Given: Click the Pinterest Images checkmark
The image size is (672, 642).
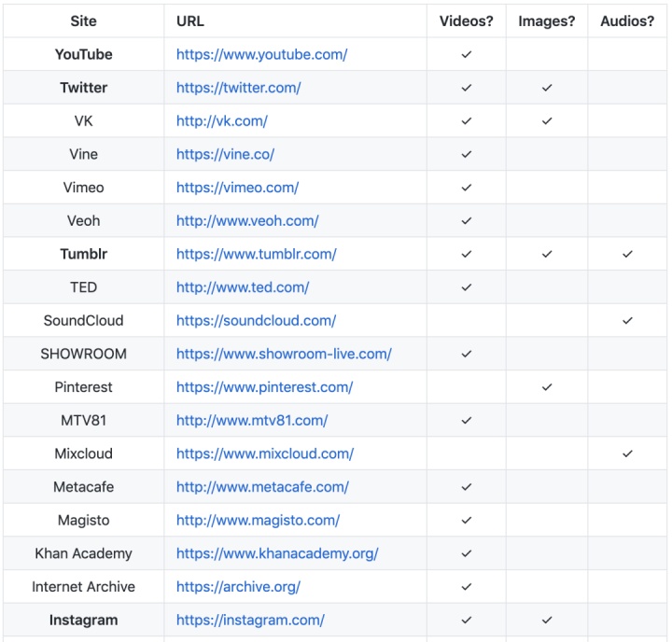Looking at the screenshot, I should click(547, 387).
